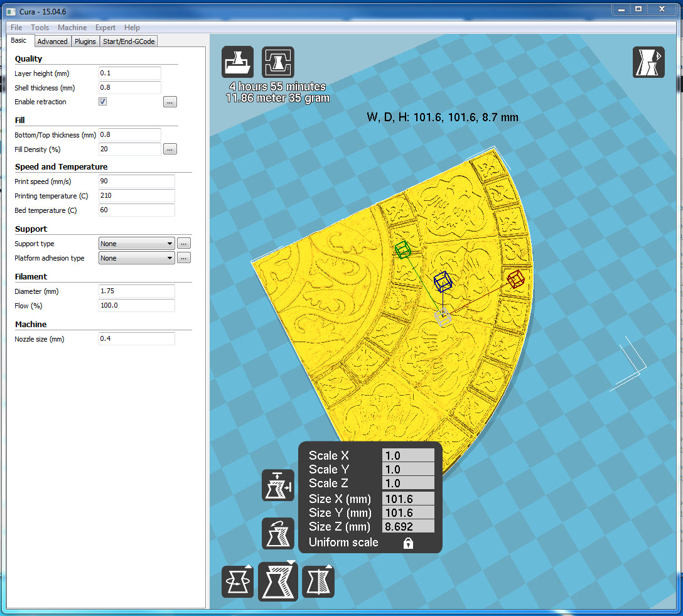Screen dimensions: 683x616
Task: Uncheck the Enable retraction checkbox
Action: click(103, 102)
